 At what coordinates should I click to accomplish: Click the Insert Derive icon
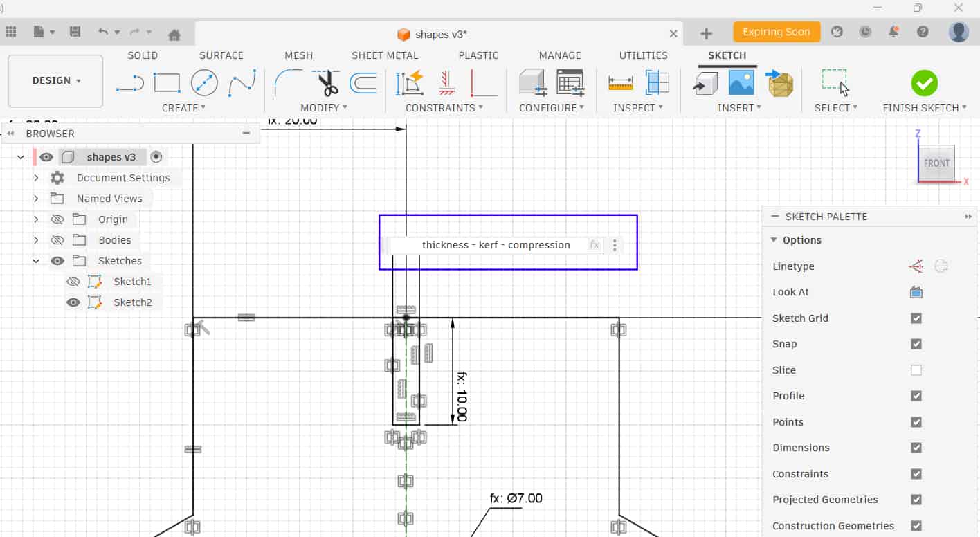[705, 83]
